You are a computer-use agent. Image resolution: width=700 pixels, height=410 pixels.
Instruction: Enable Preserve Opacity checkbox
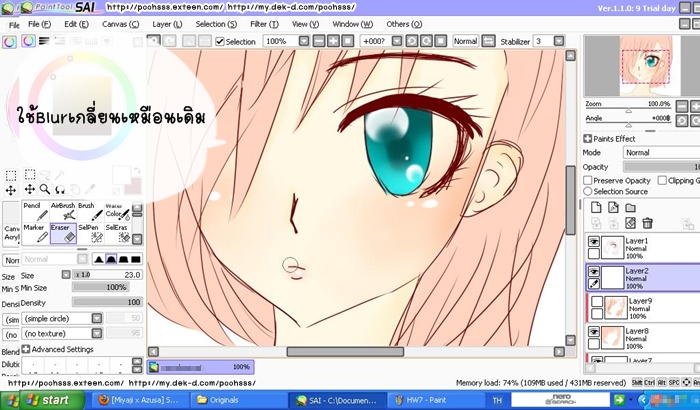click(588, 180)
